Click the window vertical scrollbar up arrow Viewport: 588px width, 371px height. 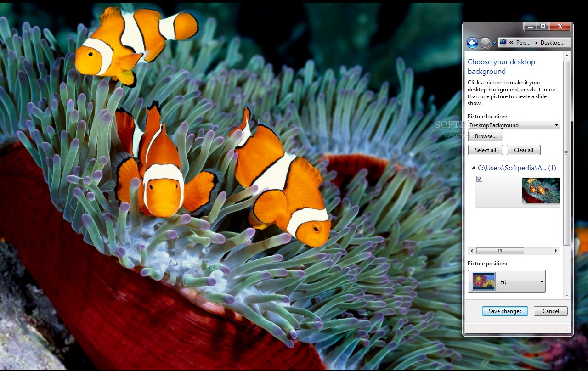click(566, 55)
